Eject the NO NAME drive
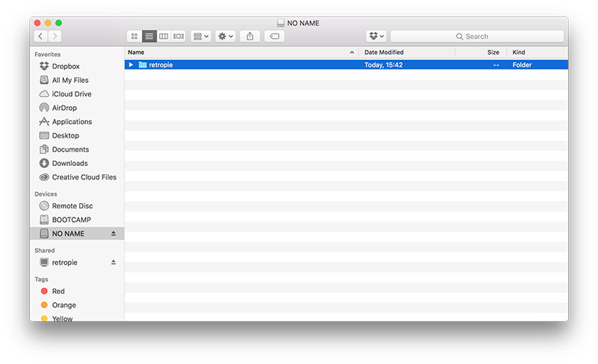 click(x=114, y=234)
